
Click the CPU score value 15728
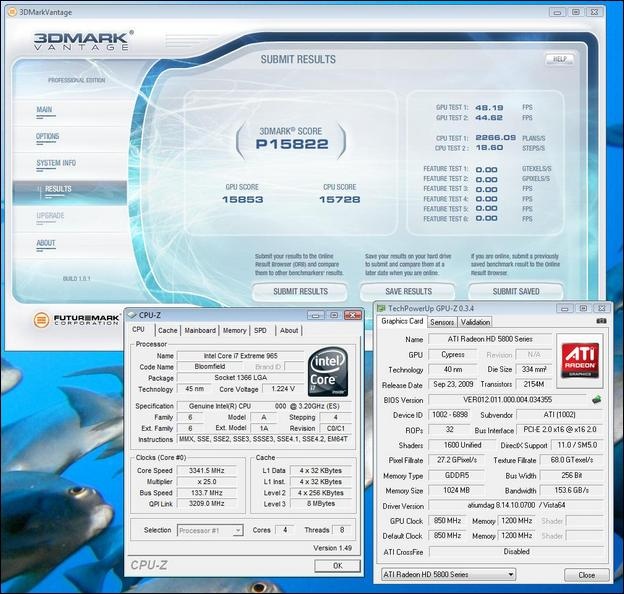coord(339,199)
